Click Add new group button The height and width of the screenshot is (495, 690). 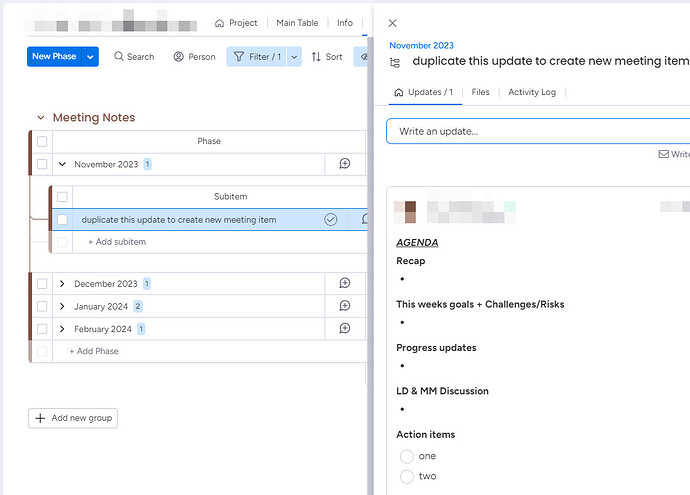73,418
